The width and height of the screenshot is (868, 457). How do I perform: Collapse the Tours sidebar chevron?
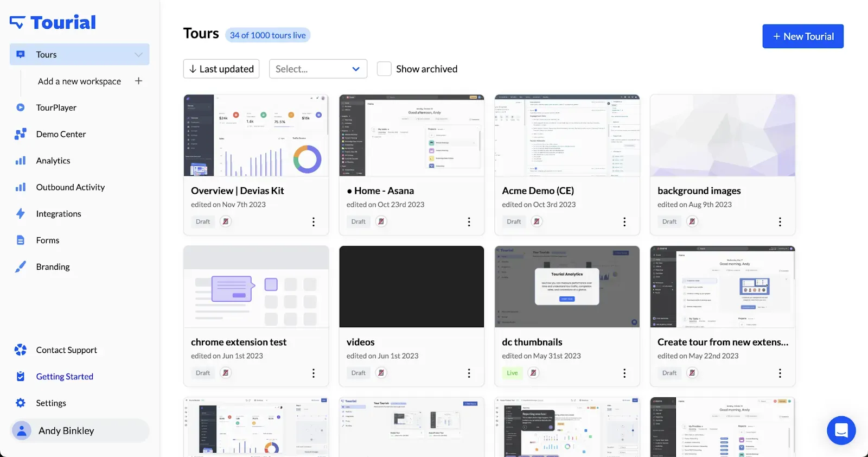[138, 54]
